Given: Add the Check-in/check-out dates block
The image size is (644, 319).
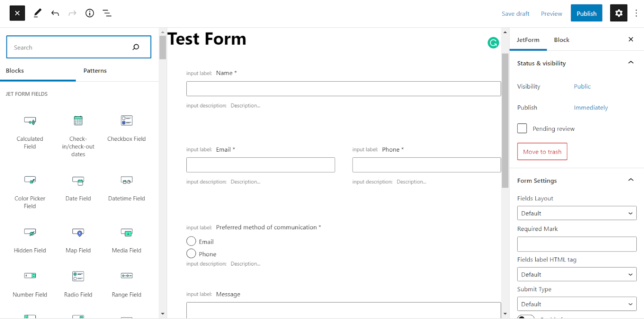Looking at the screenshot, I should pyautogui.click(x=78, y=135).
